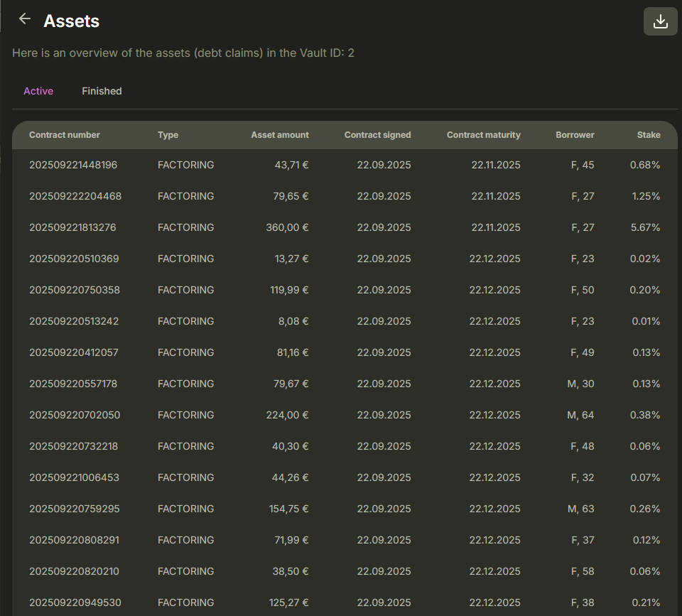The height and width of the screenshot is (616, 682).
Task: Click the 154,75 € asset amount
Action: (286, 509)
